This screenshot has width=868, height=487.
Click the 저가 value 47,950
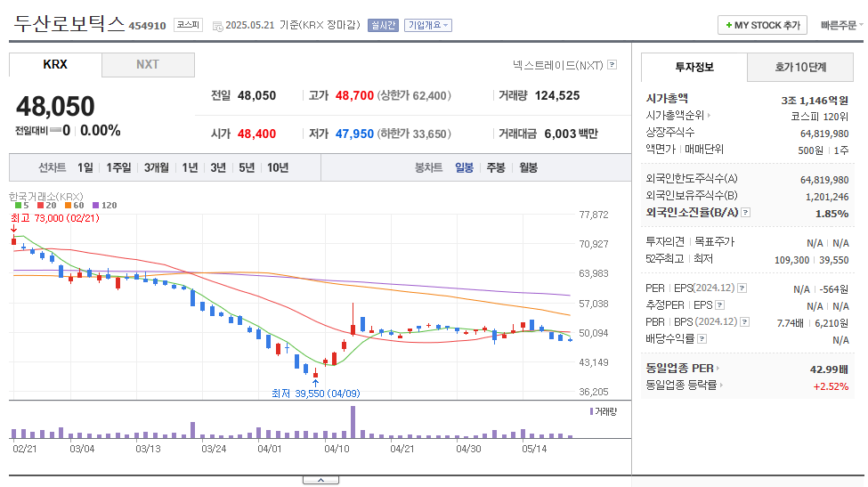point(354,134)
